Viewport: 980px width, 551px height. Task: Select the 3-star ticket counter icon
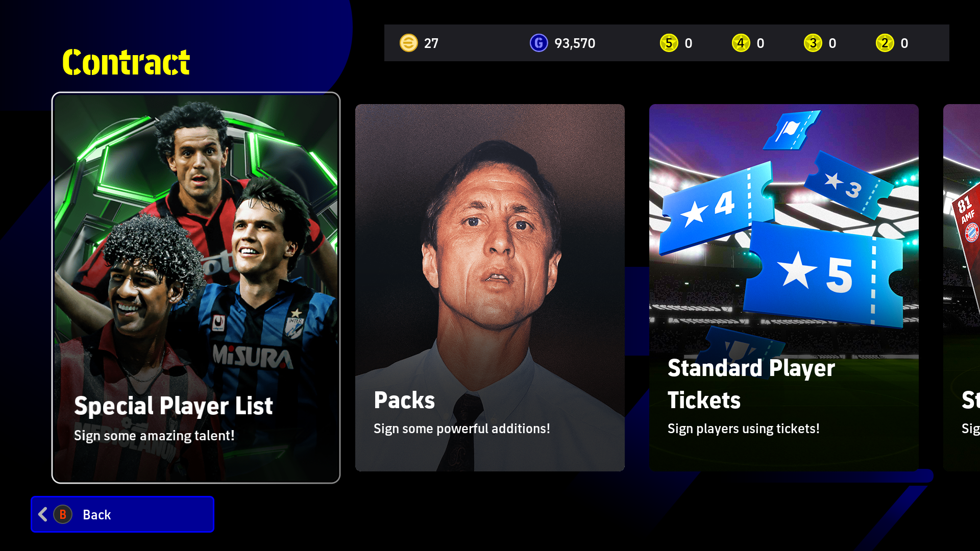[813, 43]
